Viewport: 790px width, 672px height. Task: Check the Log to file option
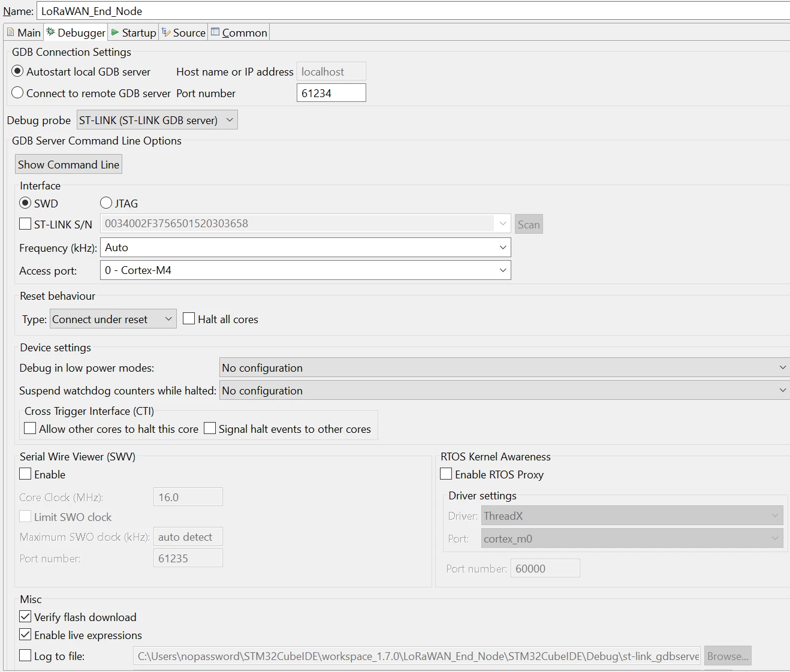[25, 655]
